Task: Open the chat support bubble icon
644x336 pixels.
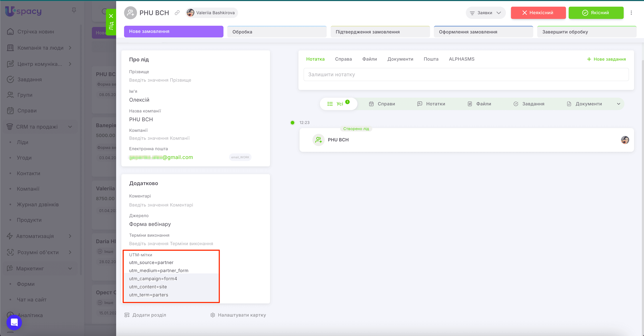Action: [x=14, y=322]
